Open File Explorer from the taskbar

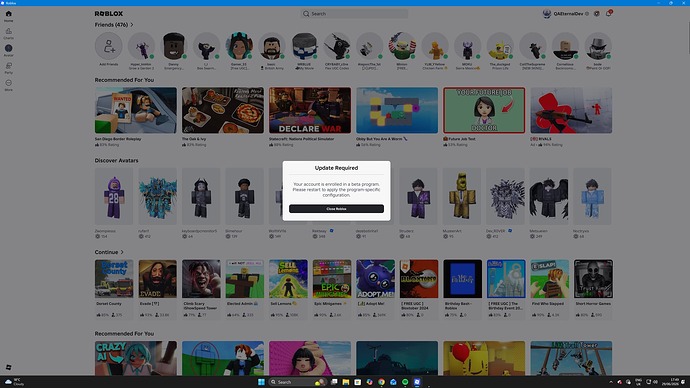346,382
